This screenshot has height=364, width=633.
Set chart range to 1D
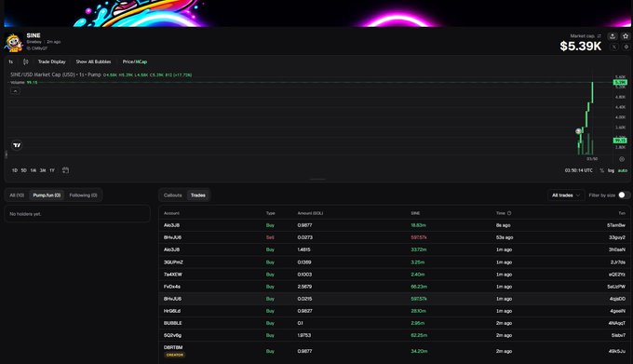coord(15,170)
